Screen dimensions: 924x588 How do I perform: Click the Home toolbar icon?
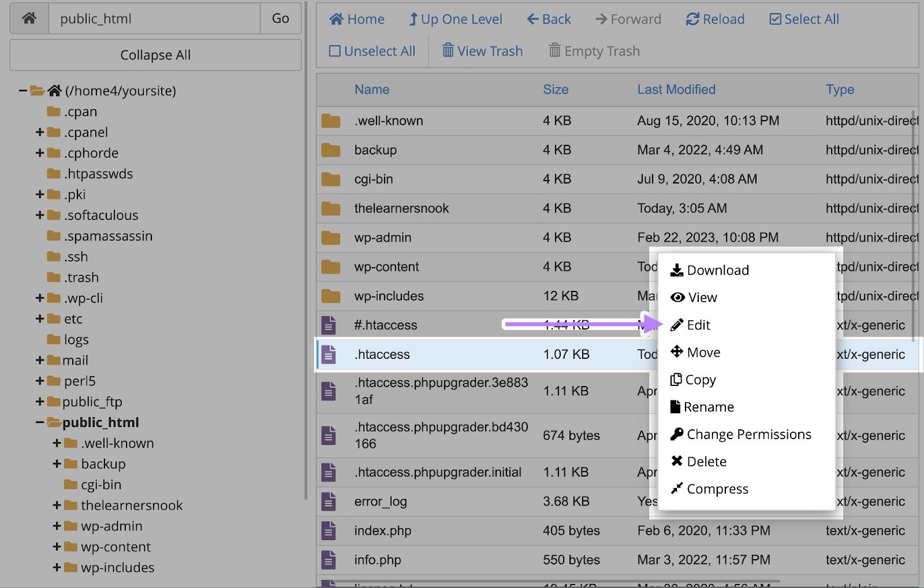click(x=336, y=19)
